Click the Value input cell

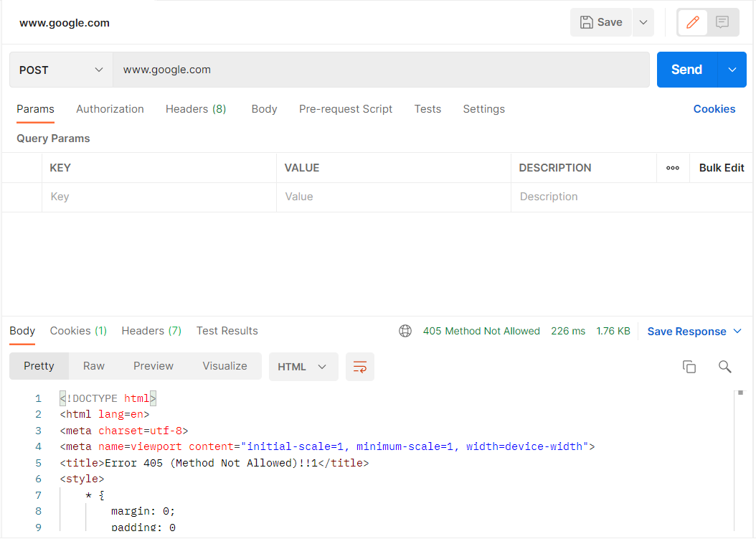pos(394,197)
